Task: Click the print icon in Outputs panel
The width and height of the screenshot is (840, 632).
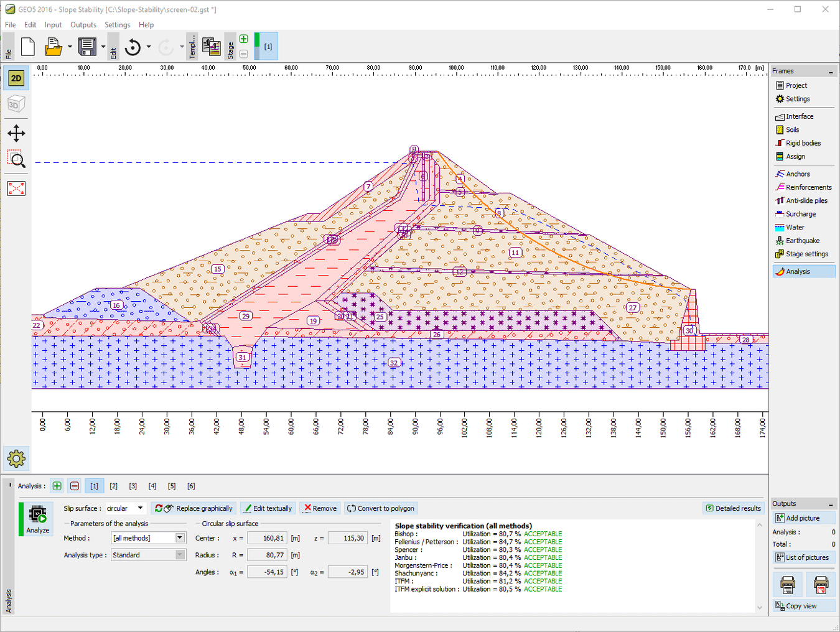Action: [x=786, y=585]
